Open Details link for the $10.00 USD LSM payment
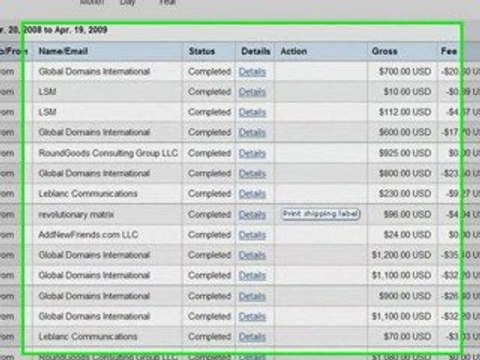Image resolution: width=480 pixels, height=360 pixels. coord(252,92)
